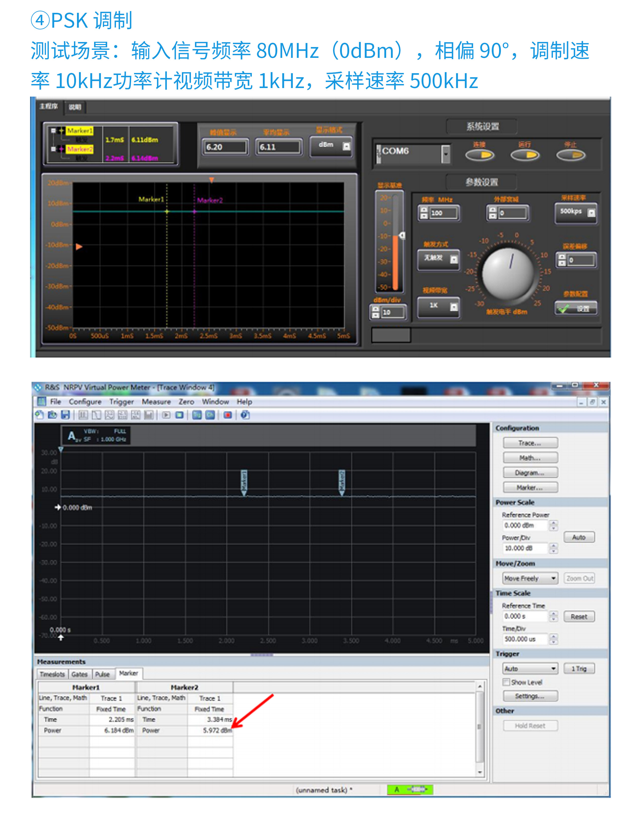The image size is (644, 816).
Task: Click the blue Ch toolbar icon
Action: [210, 415]
